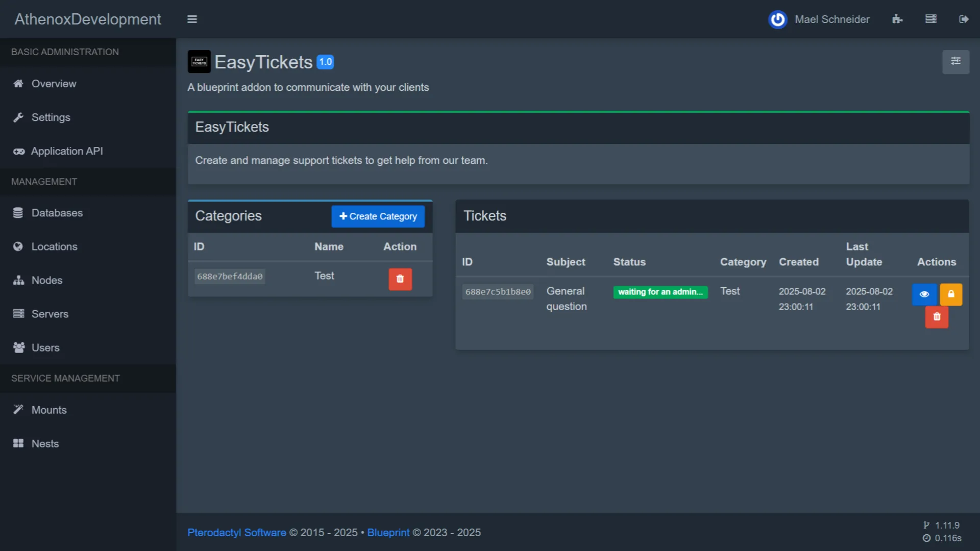Open the Nodes management page
Image resolution: width=980 pixels, height=551 pixels.
[x=46, y=280]
